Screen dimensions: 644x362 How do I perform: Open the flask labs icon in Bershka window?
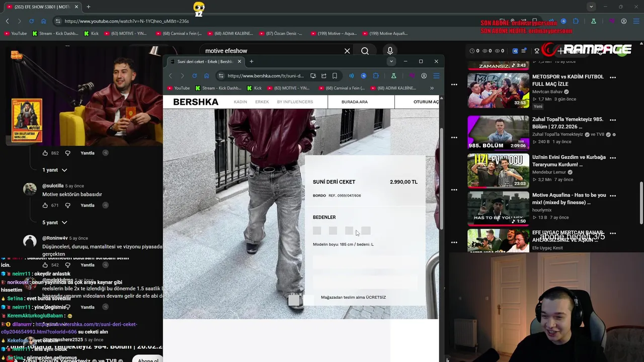393,76
